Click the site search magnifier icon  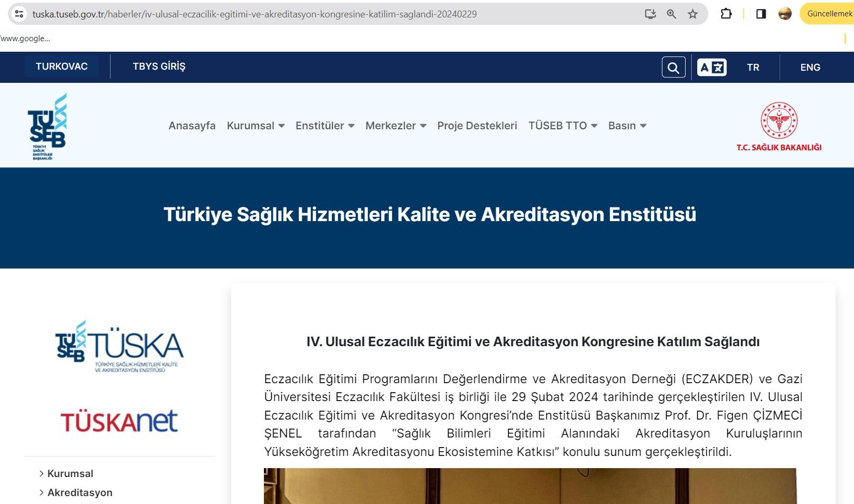[x=673, y=67]
